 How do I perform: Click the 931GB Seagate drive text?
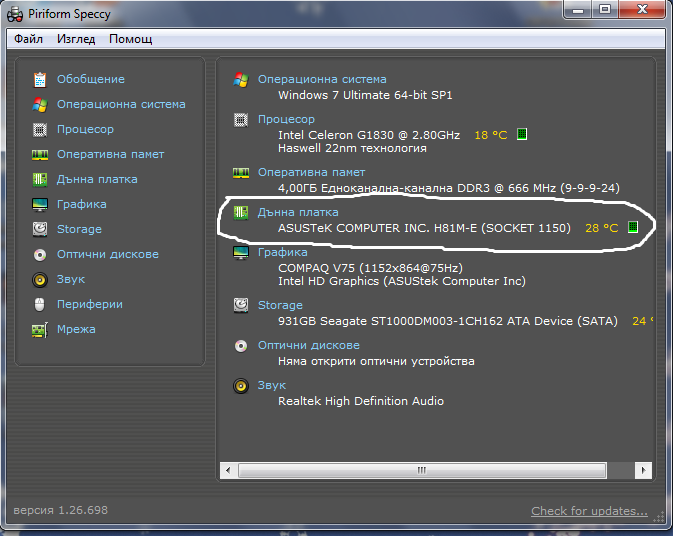pyautogui.click(x=448, y=321)
